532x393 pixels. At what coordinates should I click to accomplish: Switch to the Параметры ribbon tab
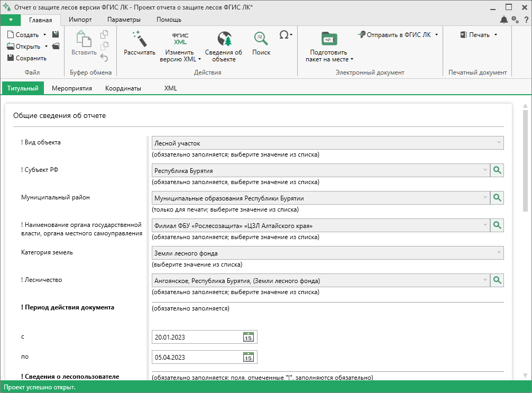(124, 20)
